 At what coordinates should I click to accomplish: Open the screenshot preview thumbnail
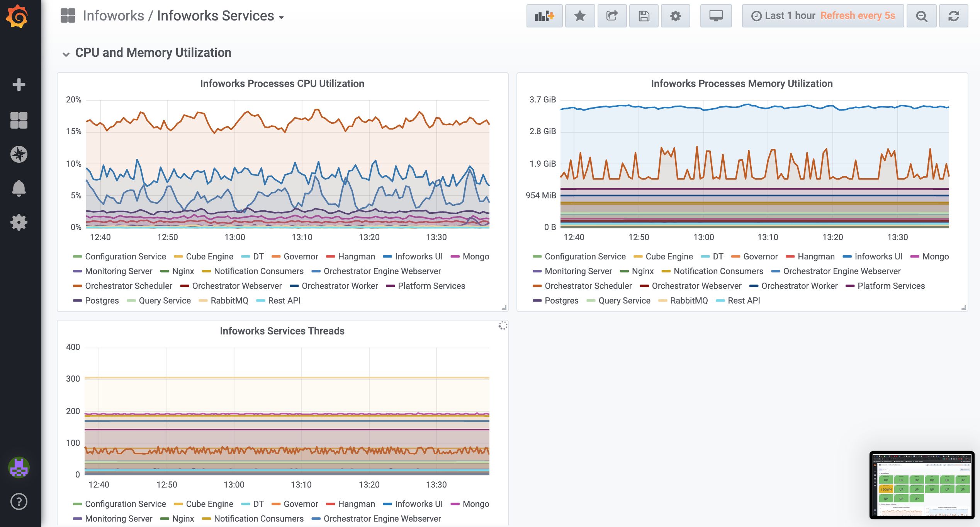tap(922, 485)
